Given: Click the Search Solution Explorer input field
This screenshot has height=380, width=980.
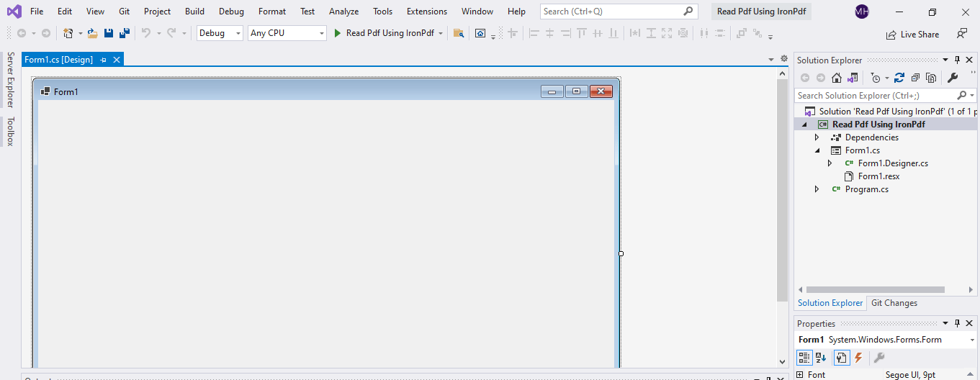Looking at the screenshot, I should coord(875,96).
